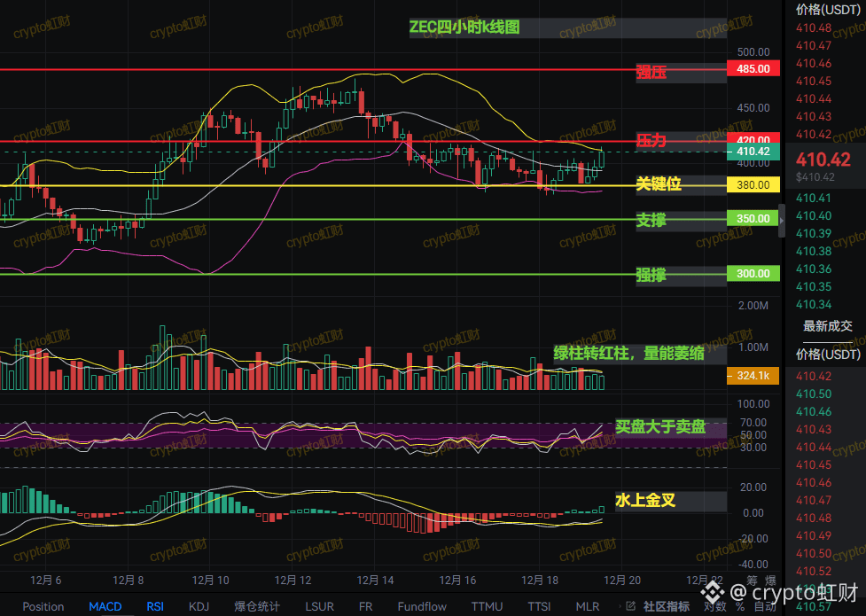Click the 350.00 green price label

tap(753, 218)
